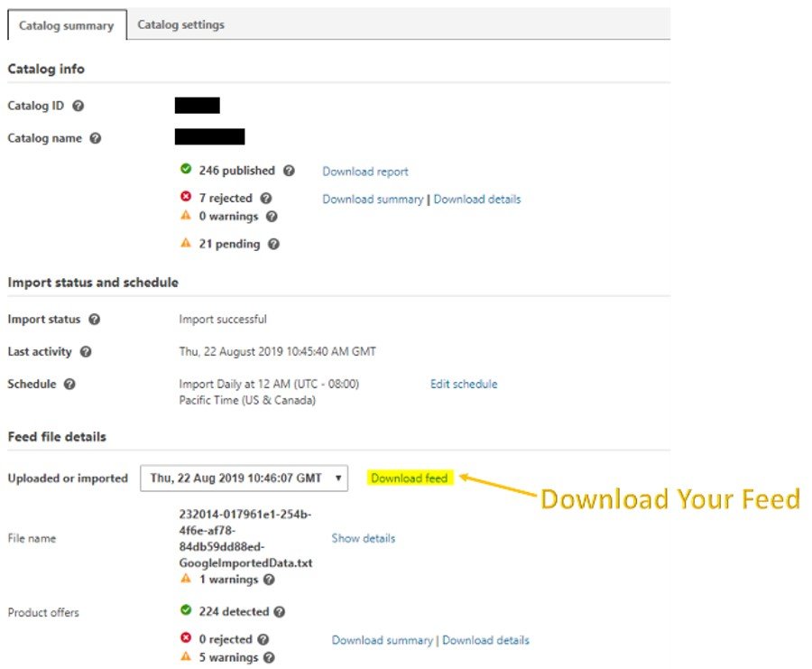Click Download summary link under Product offers
812x669 pixels.
(x=382, y=640)
